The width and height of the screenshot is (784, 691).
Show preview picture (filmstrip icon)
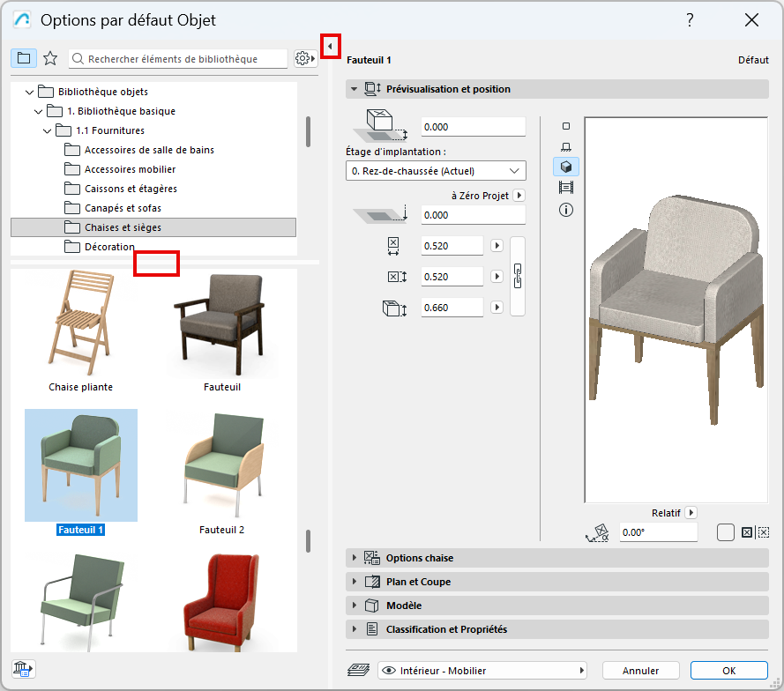pyautogui.click(x=566, y=188)
